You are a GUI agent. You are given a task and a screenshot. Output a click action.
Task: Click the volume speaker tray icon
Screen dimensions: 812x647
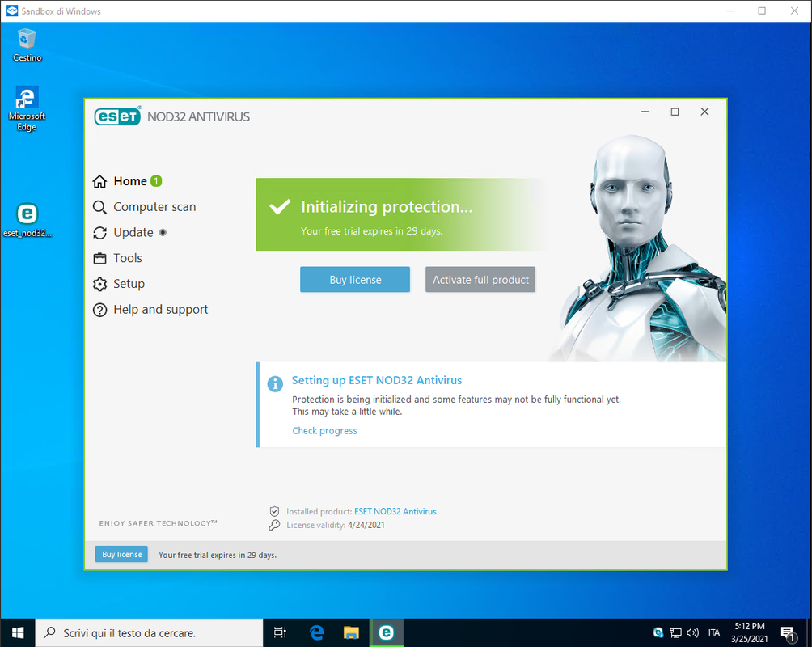[692, 632]
